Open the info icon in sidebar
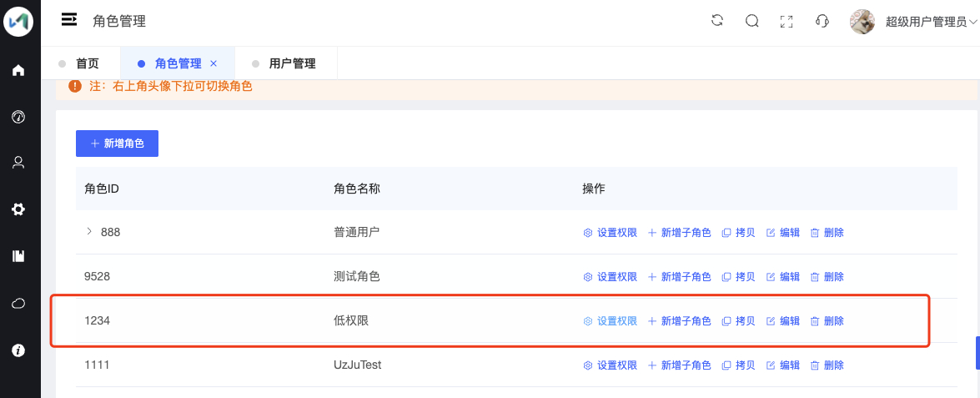The image size is (980, 398). coord(18,350)
